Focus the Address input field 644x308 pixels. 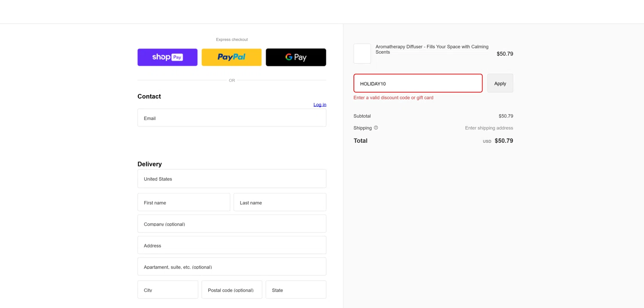point(231,245)
